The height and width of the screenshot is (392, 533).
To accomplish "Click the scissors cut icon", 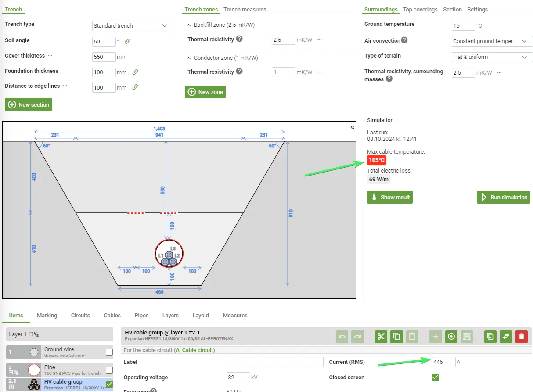I will pyautogui.click(x=381, y=337).
